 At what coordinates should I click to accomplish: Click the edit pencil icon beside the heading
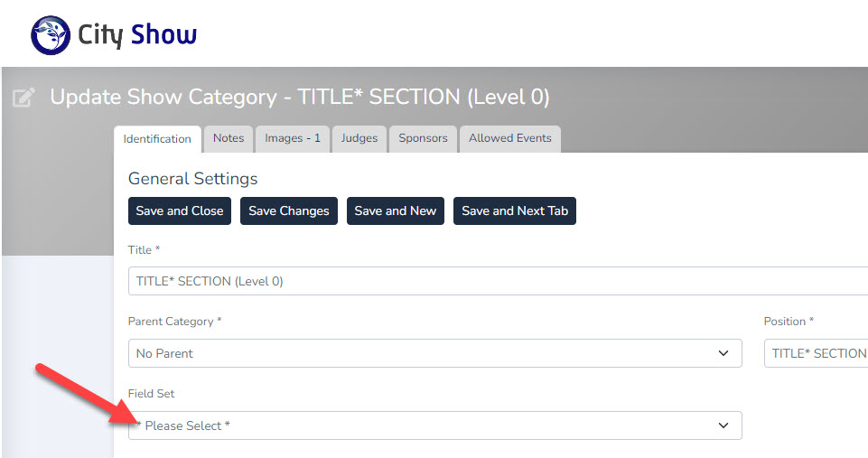pyautogui.click(x=24, y=98)
